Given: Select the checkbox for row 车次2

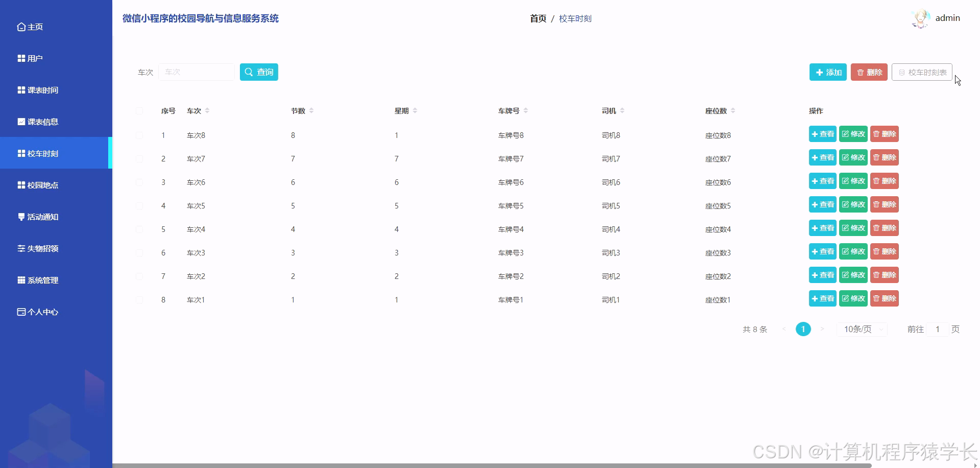Looking at the screenshot, I should click(x=139, y=276).
